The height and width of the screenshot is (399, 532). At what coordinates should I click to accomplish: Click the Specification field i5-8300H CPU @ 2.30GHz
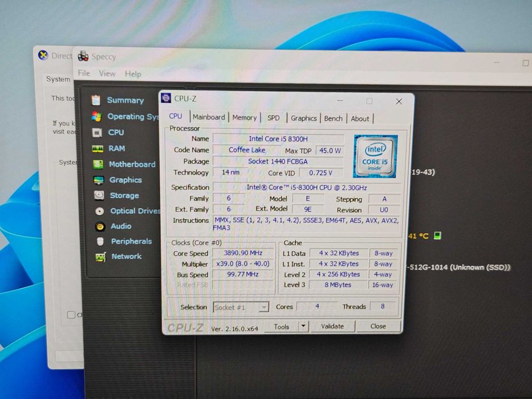click(307, 188)
